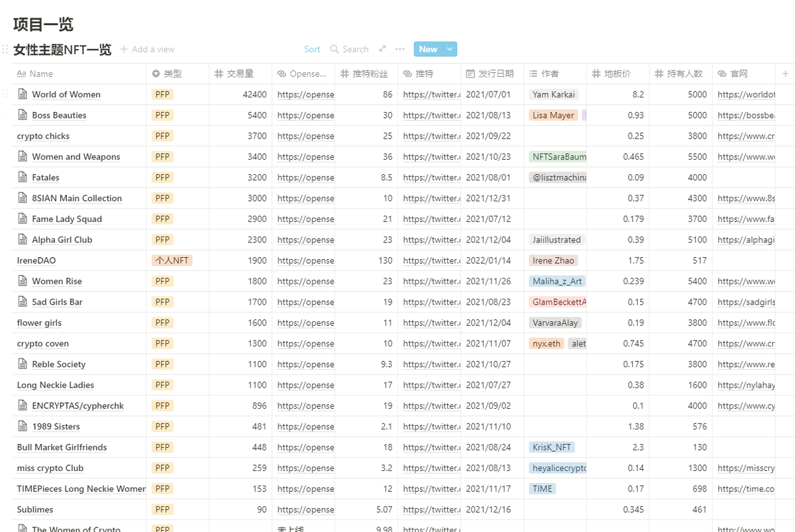The height and width of the screenshot is (532, 795).
Task: Click page icon of 8SIAN Main Collection
Action: (x=23, y=197)
